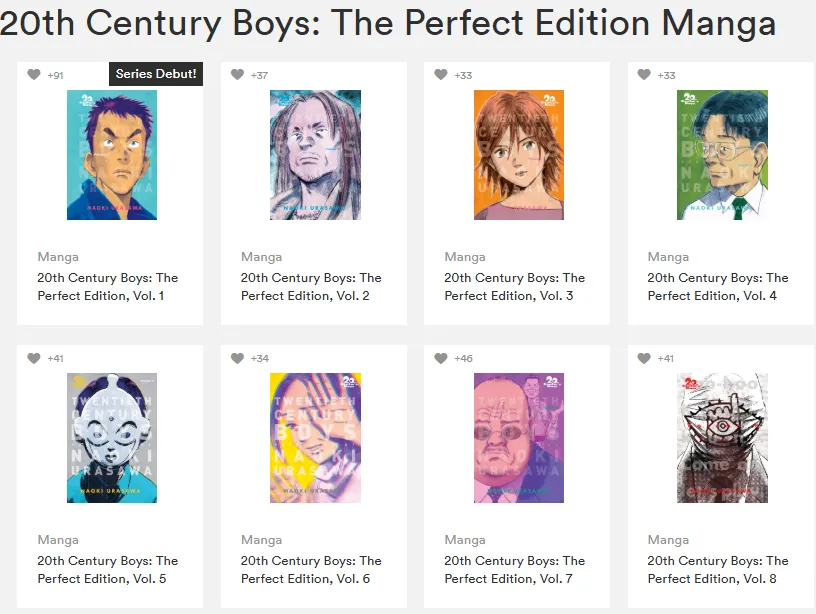Select the Vol. 2 cover image
This screenshot has width=816, height=614.
(x=315, y=155)
